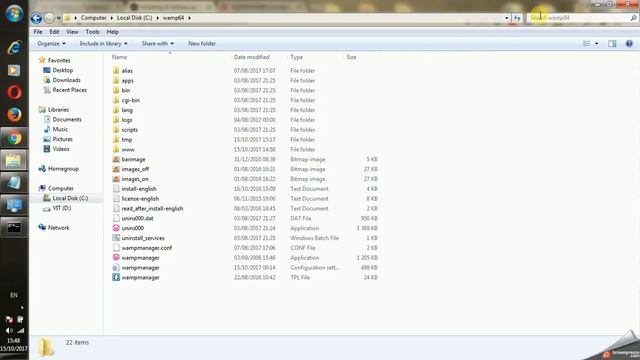Click the EN language indicator
Image resolution: width=640 pixels, height=360 pixels.
coord(14,295)
